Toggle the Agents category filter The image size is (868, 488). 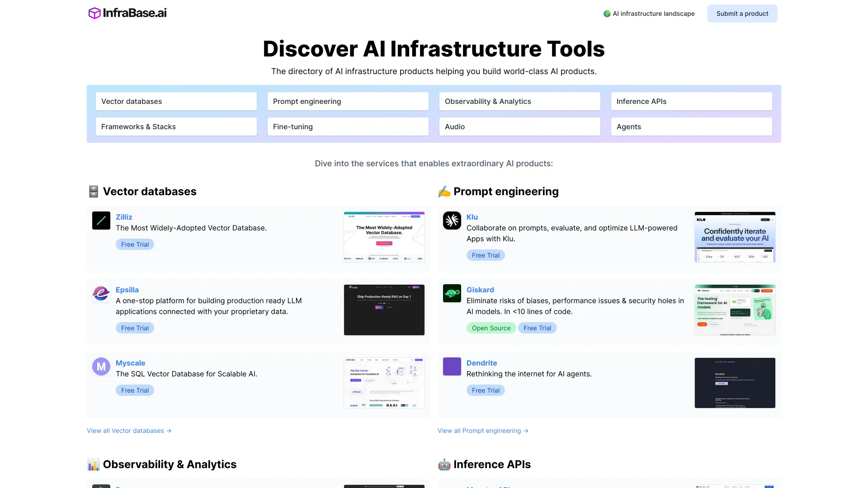pyautogui.click(x=692, y=127)
